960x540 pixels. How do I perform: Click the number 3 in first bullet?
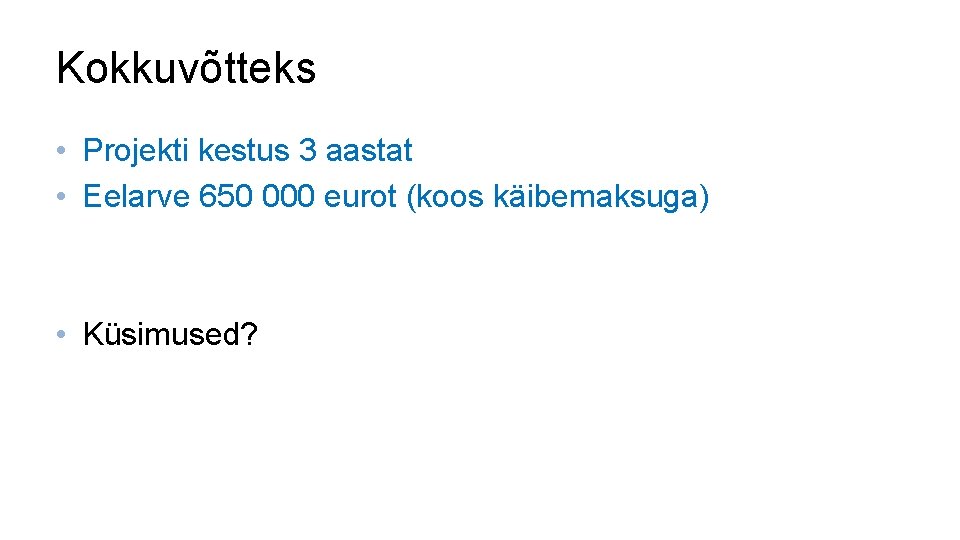308,152
